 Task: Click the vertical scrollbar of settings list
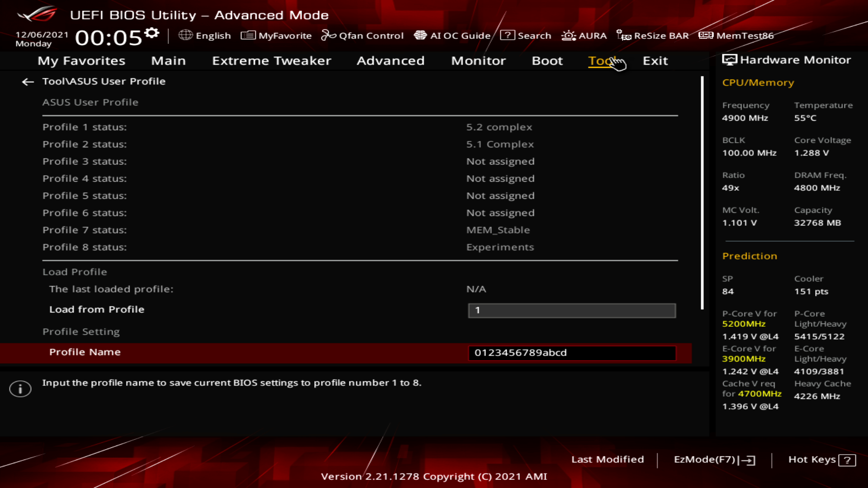(x=702, y=193)
